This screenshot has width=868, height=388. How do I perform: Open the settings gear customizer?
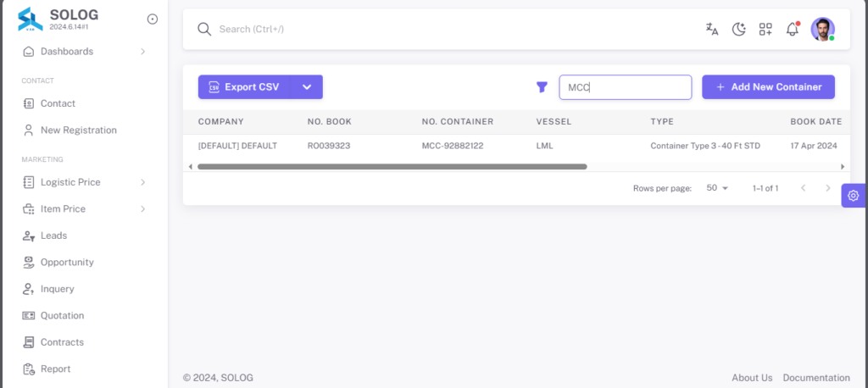coord(853,196)
